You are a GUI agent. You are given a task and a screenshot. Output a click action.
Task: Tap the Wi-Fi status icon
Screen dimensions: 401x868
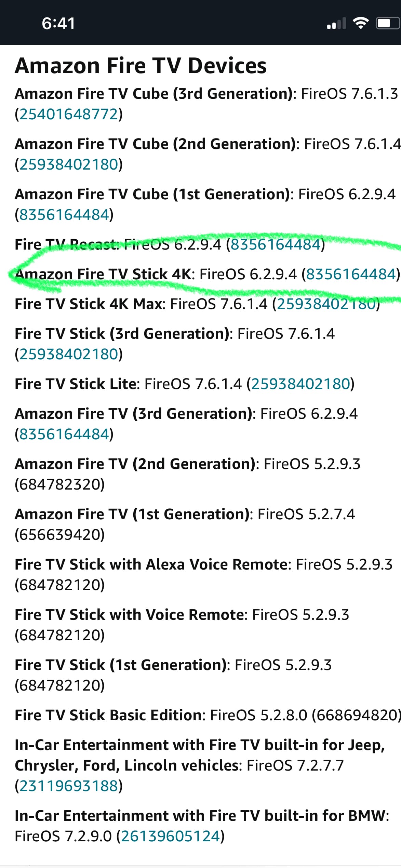coord(360,23)
